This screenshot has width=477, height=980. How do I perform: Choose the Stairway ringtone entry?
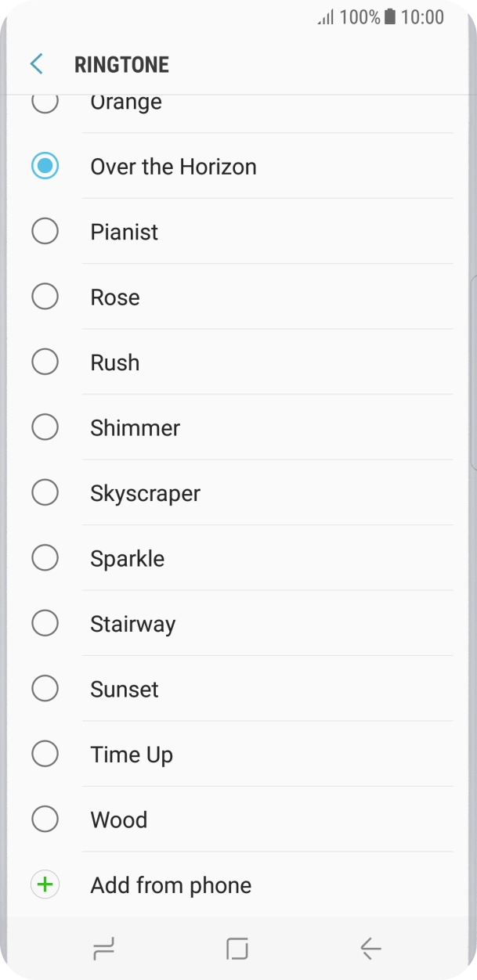[x=133, y=625]
